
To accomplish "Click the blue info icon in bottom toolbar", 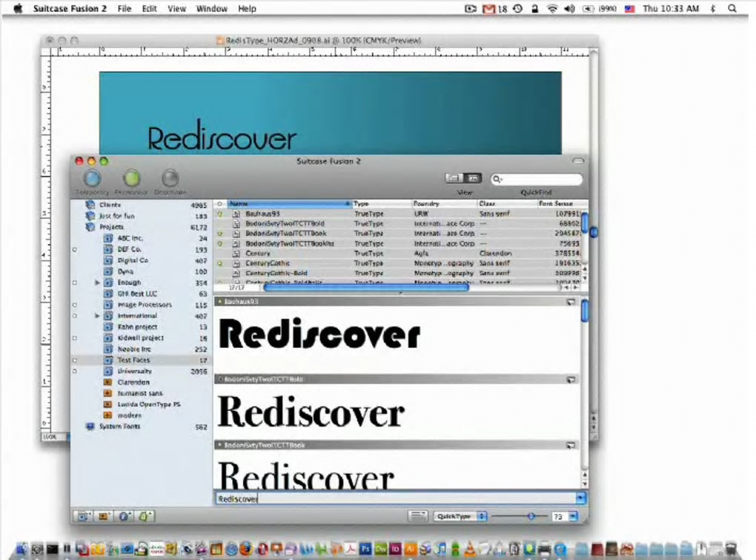I will pyautogui.click(x=124, y=516).
